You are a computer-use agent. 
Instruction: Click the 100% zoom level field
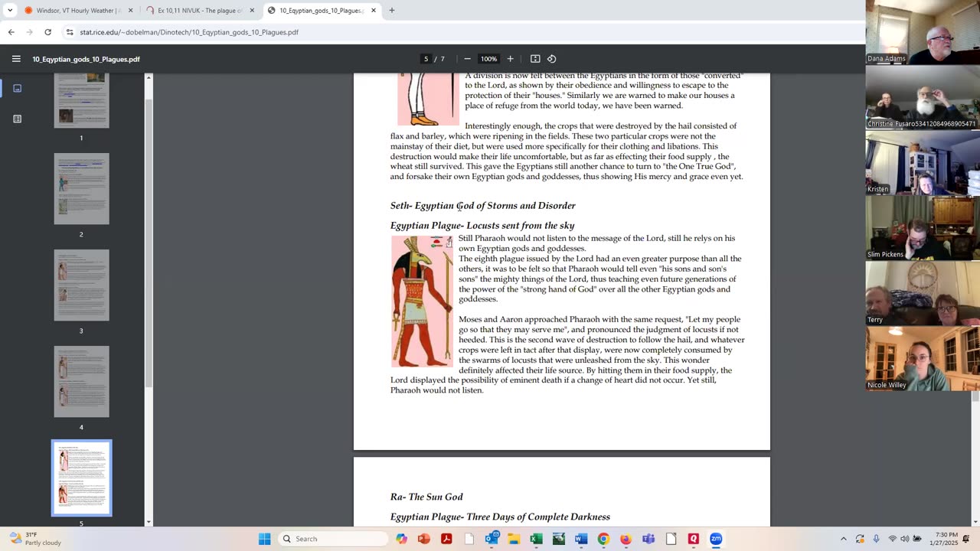click(x=488, y=59)
